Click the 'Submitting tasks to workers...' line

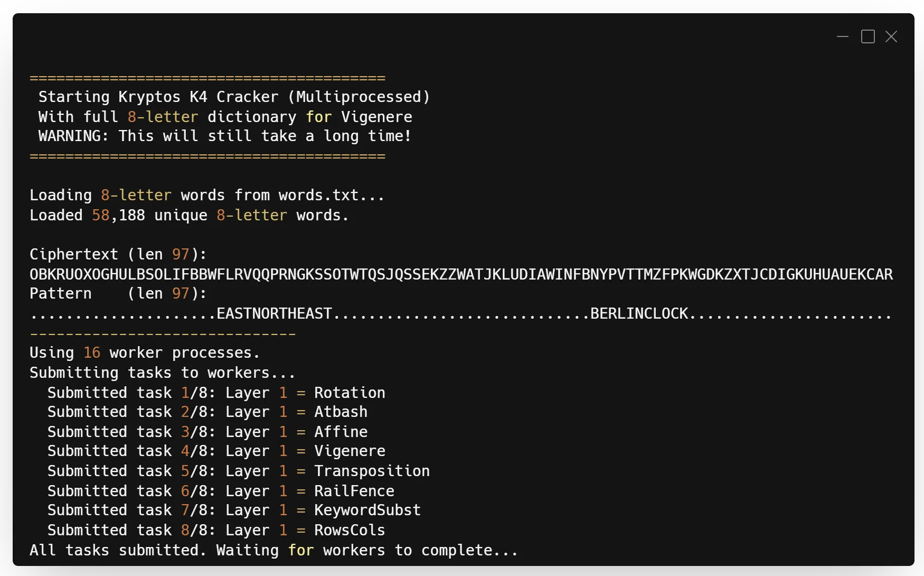pos(162,373)
